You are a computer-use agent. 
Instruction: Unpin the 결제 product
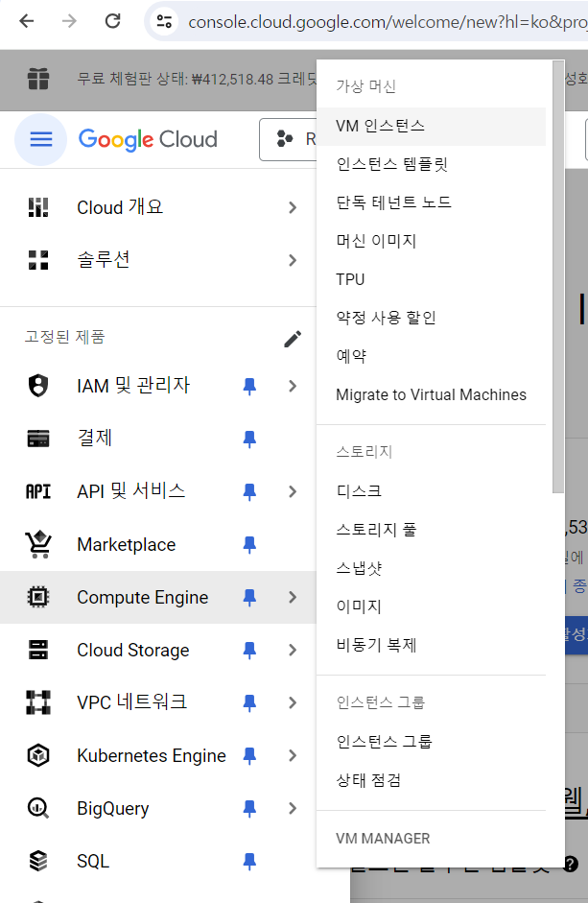pyautogui.click(x=249, y=439)
